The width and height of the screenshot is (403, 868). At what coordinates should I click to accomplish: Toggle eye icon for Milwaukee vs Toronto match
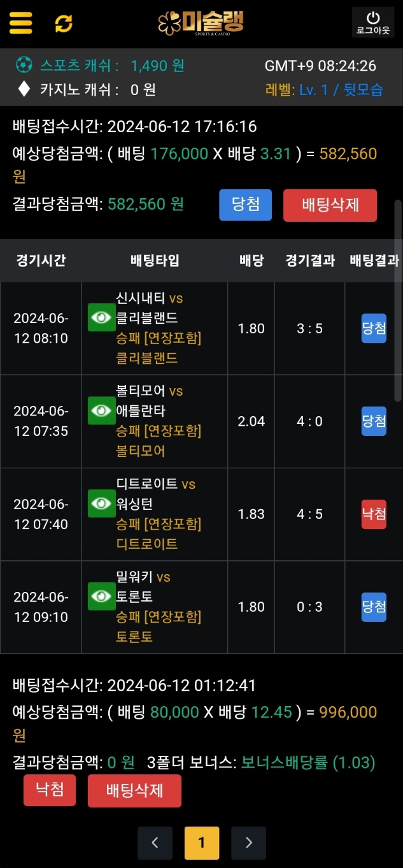pos(101,597)
